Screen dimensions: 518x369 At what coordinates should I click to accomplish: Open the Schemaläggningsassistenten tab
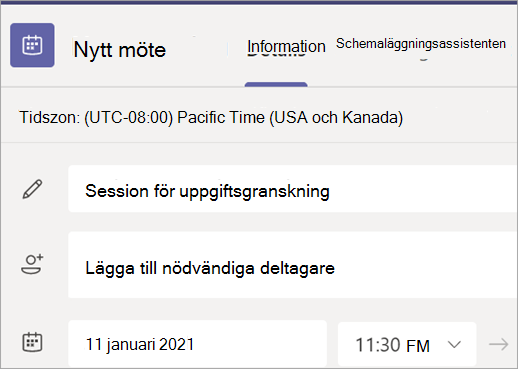(x=421, y=44)
